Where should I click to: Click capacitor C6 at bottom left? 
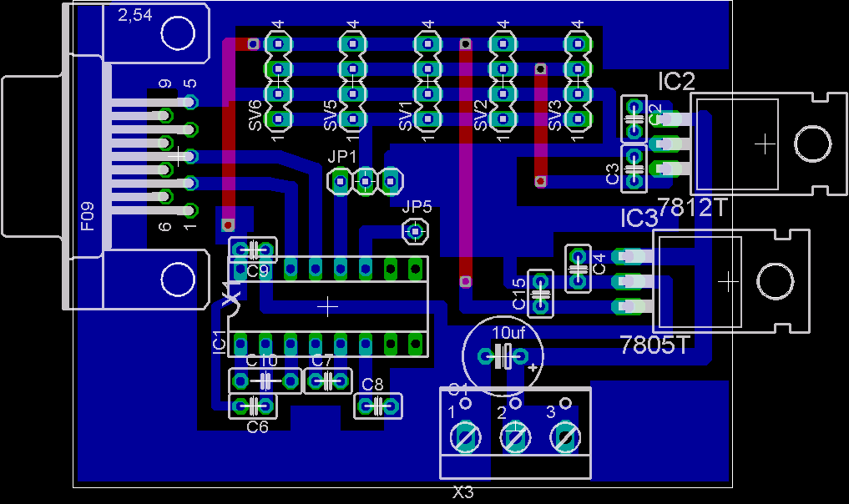pyautogui.click(x=252, y=406)
